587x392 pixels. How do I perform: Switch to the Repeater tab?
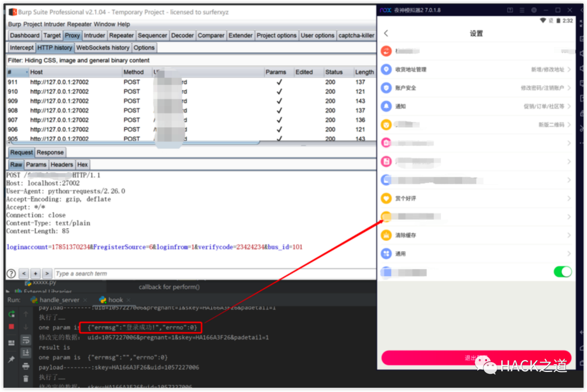121,35
